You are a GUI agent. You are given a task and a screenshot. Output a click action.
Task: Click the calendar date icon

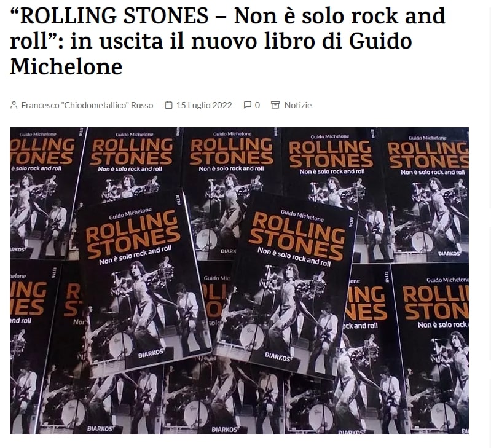tap(169, 105)
